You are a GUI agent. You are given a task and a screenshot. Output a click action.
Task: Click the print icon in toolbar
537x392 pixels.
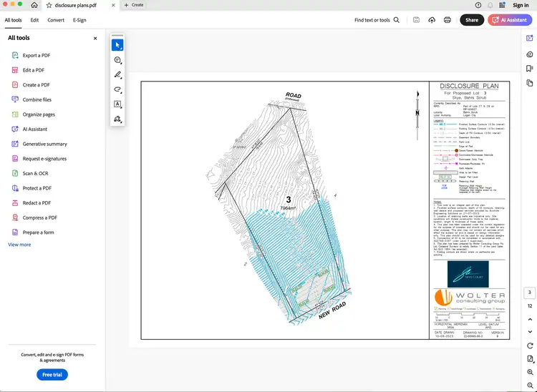[x=447, y=20]
